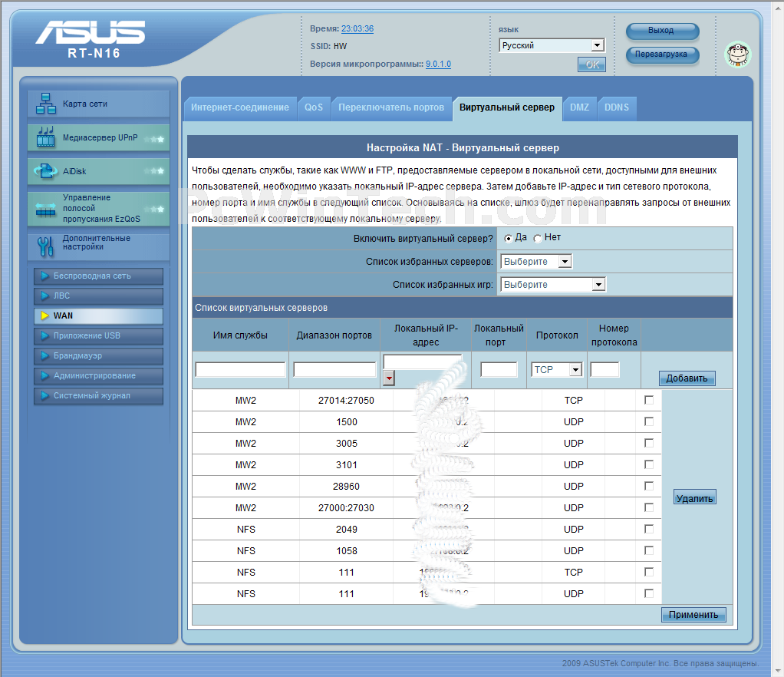Open the language dropdown
Image resolution: width=784 pixels, height=677 pixels.
tap(552, 45)
